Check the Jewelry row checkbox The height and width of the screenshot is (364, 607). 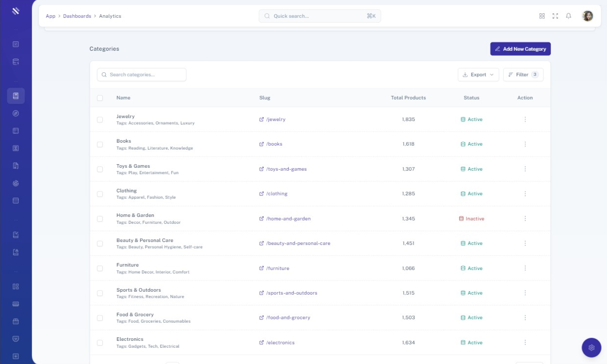100,120
